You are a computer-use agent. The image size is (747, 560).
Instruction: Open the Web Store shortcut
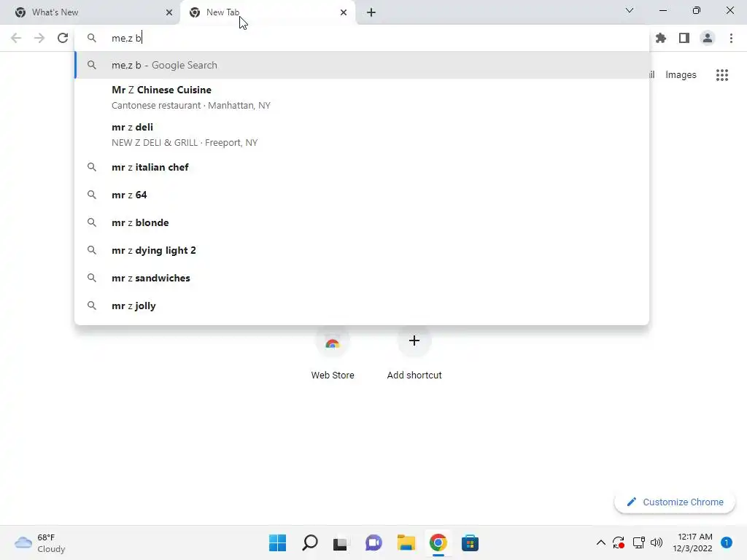click(333, 354)
